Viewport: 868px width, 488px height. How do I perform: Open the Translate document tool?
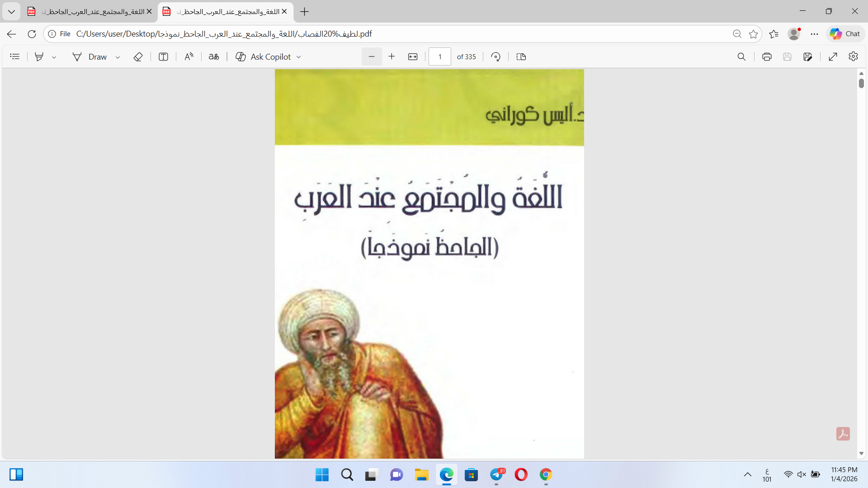214,56
